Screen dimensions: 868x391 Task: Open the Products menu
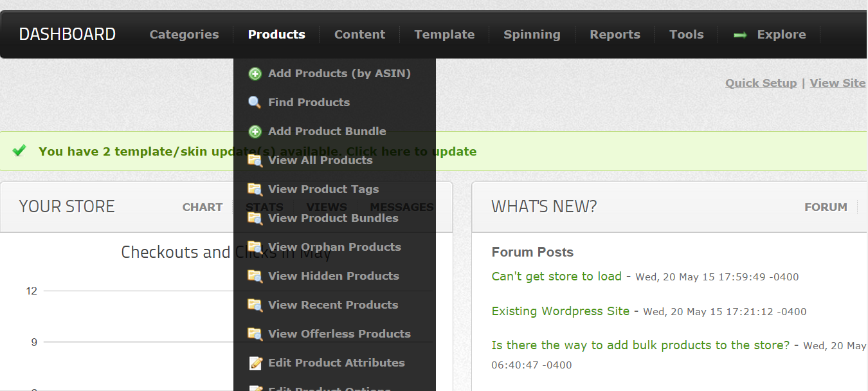[276, 35]
